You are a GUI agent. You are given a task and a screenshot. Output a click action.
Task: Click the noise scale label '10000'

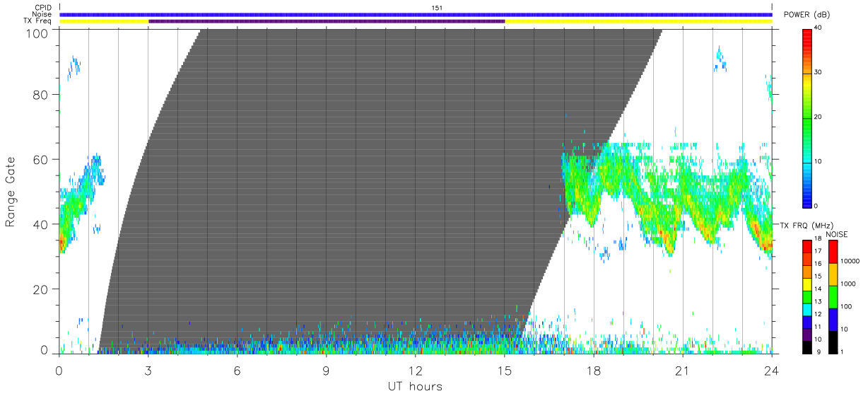point(850,261)
